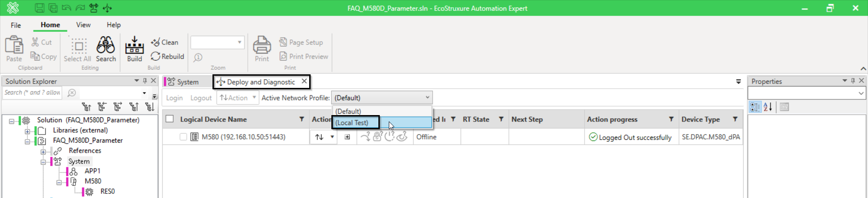
Task: Choose (Default) in the profile list
Action: pyautogui.click(x=382, y=111)
